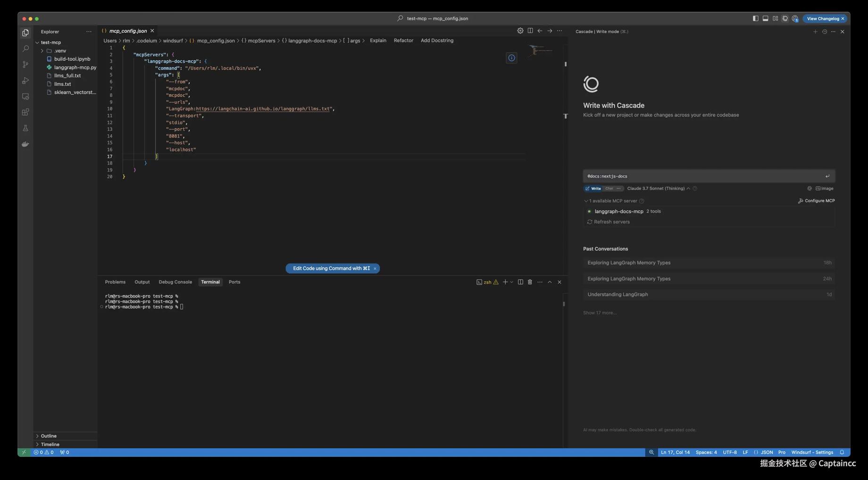Switch Cascade to Write mode
This screenshot has height=480, width=868.
click(x=593, y=189)
